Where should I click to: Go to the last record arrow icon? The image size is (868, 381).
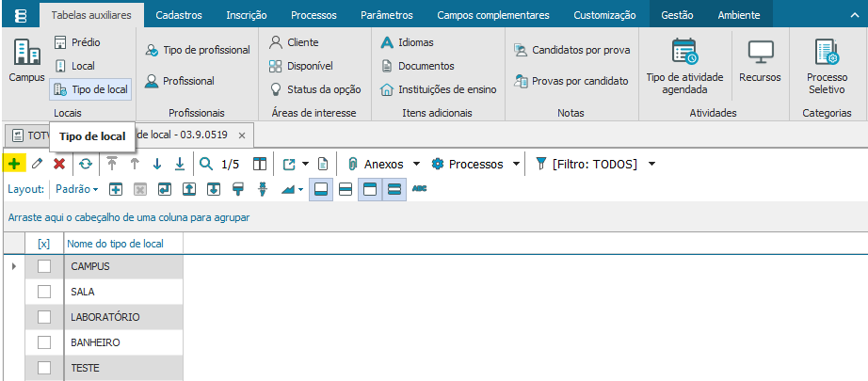pos(180,165)
